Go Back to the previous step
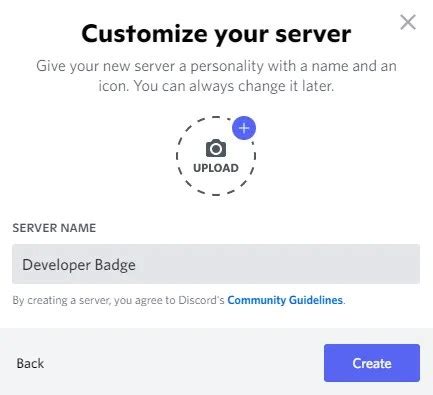 tap(30, 363)
